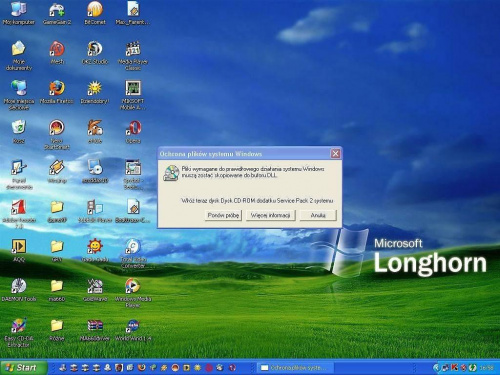Open the Kosz recycle bin icon
500x375 pixels.
click(19, 132)
